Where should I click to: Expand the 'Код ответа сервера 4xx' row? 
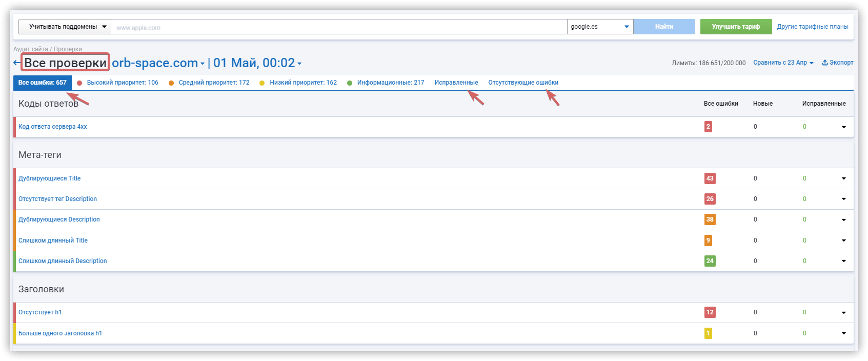pyautogui.click(x=843, y=127)
